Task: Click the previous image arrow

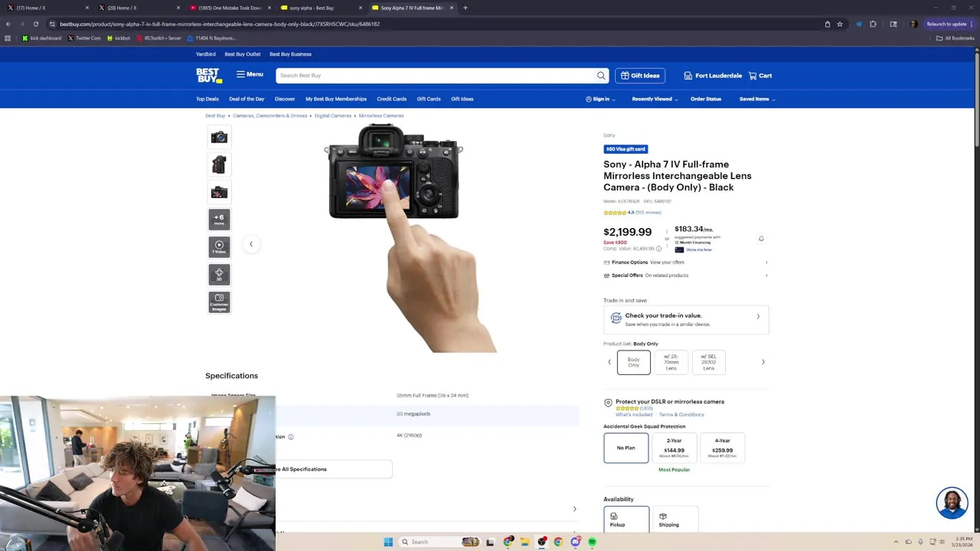Action: click(x=250, y=244)
